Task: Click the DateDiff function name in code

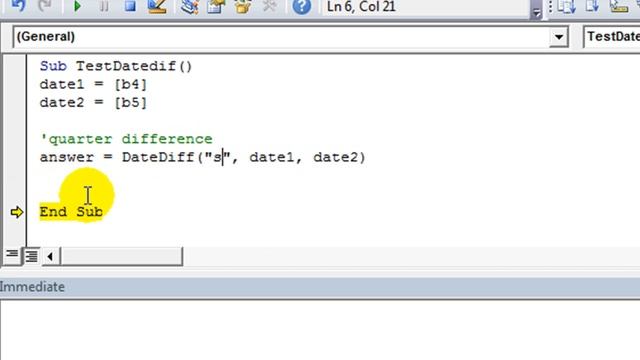Action: coord(158,157)
